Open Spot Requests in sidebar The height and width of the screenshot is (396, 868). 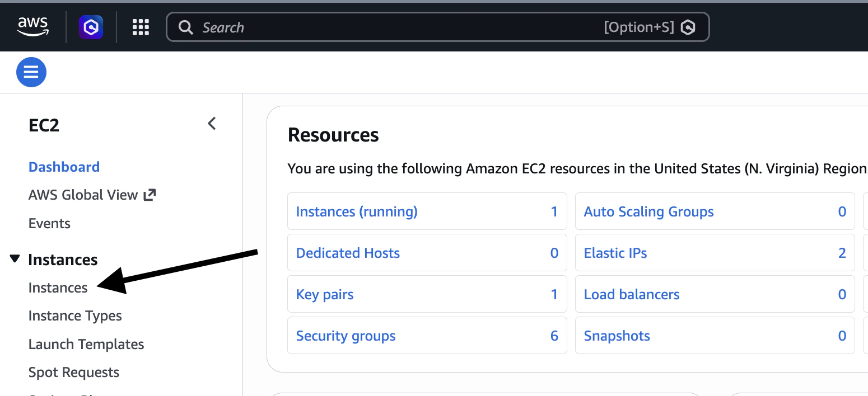pyautogui.click(x=74, y=372)
